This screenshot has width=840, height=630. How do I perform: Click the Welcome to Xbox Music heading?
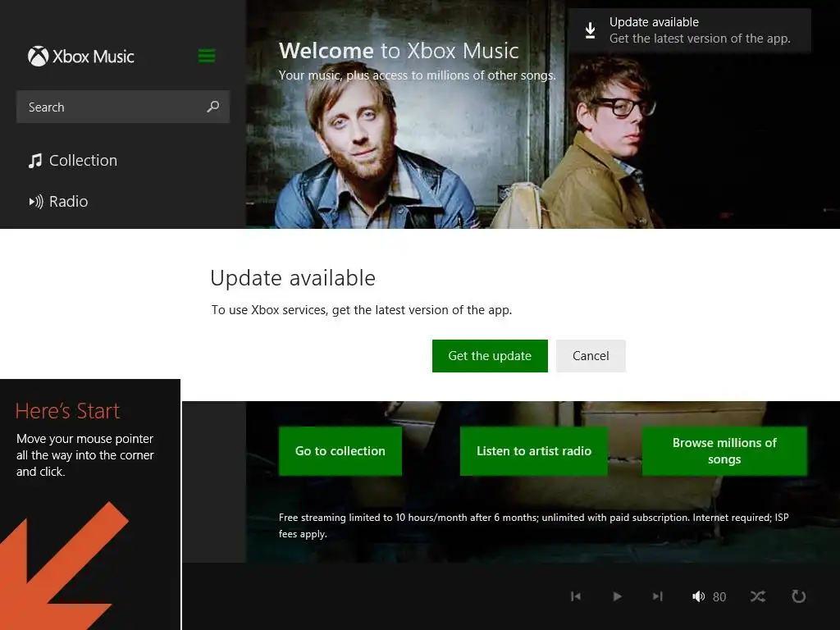(x=399, y=51)
